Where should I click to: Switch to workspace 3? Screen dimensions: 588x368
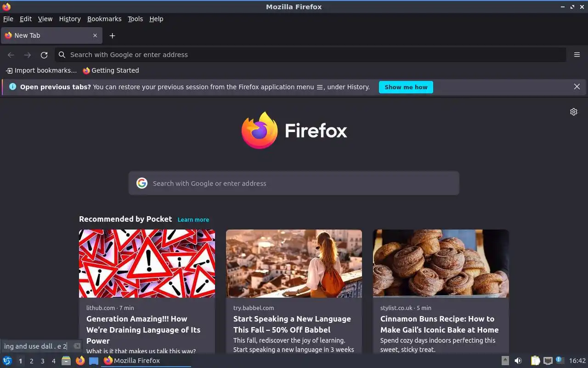(x=42, y=361)
